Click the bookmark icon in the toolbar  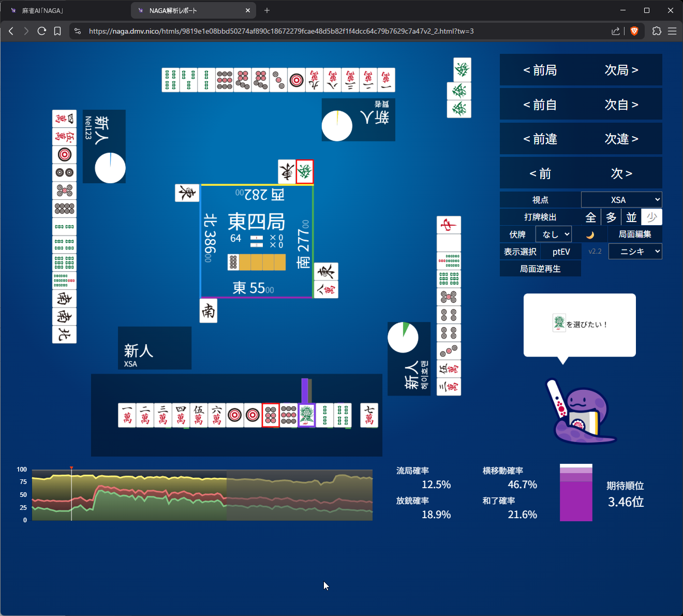57,31
